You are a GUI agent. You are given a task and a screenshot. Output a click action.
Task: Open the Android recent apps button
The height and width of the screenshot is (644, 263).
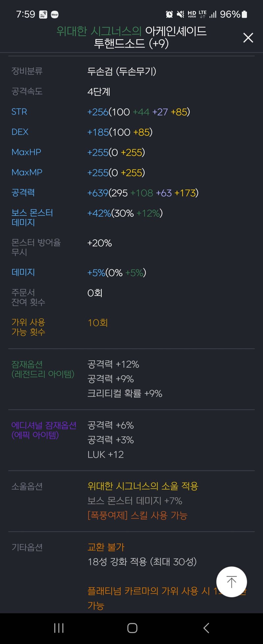click(59, 628)
